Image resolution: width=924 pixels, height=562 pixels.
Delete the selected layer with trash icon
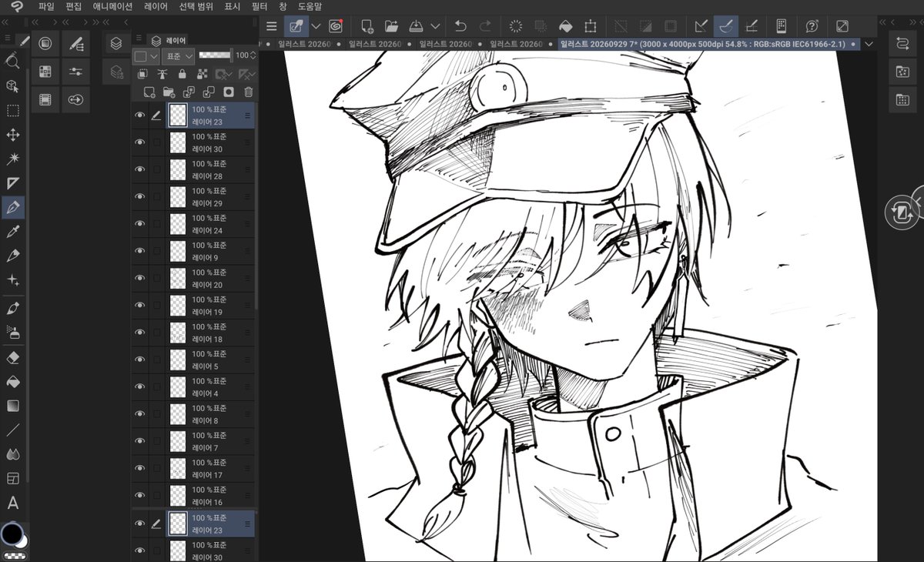click(248, 92)
